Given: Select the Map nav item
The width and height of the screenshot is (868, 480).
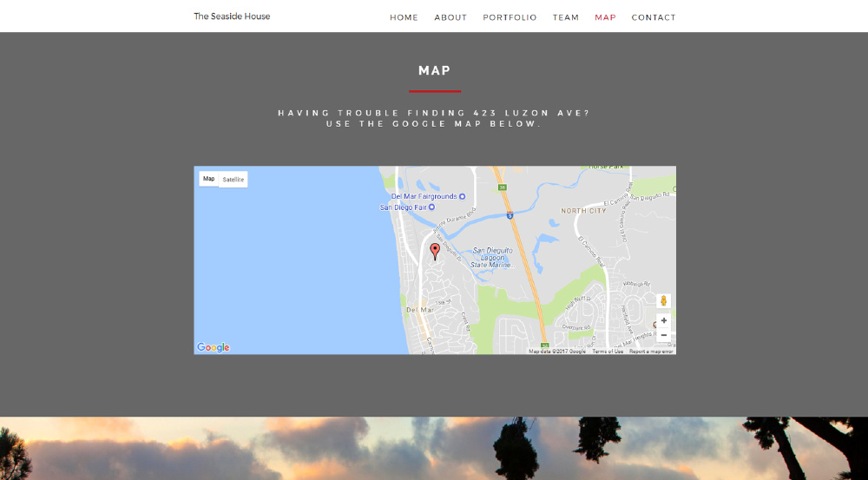Looking at the screenshot, I should click(605, 17).
